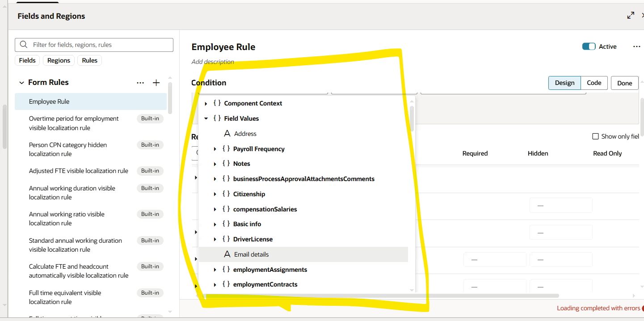This screenshot has height=321, width=644.
Task: Open Employee Rule more actions ellipsis
Action: [637, 46]
